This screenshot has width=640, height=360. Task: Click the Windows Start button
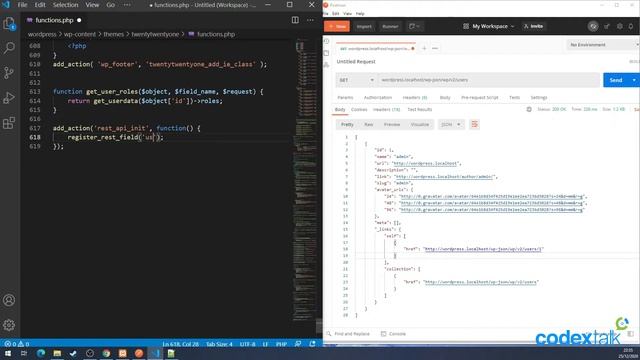tap(7, 353)
